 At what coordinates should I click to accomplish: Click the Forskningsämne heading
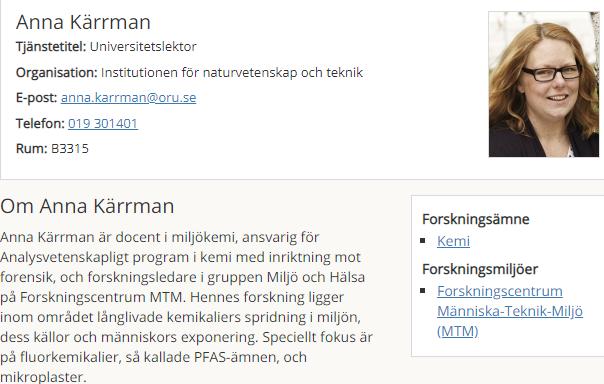click(476, 219)
